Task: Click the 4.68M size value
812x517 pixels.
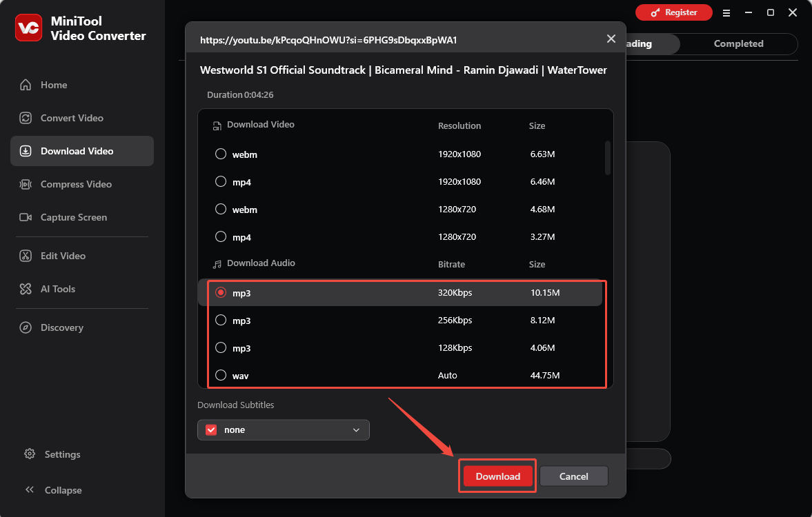Action: [x=543, y=209]
